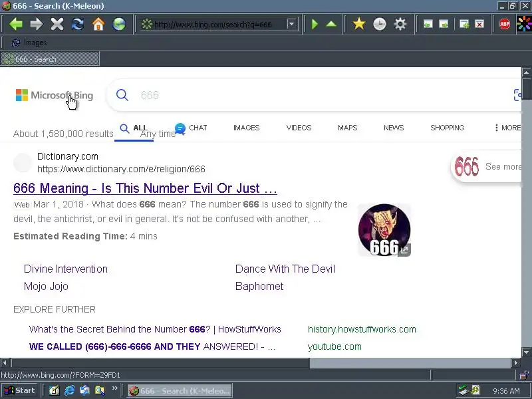Expand quick launch overflow chevron
Image resolution: width=532 pixels, height=399 pixels.
(114, 388)
